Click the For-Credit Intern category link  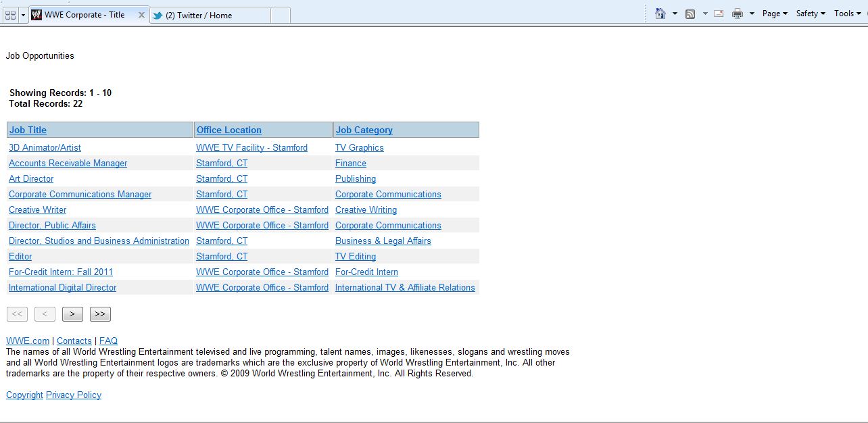pyautogui.click(x=366, y=272)
